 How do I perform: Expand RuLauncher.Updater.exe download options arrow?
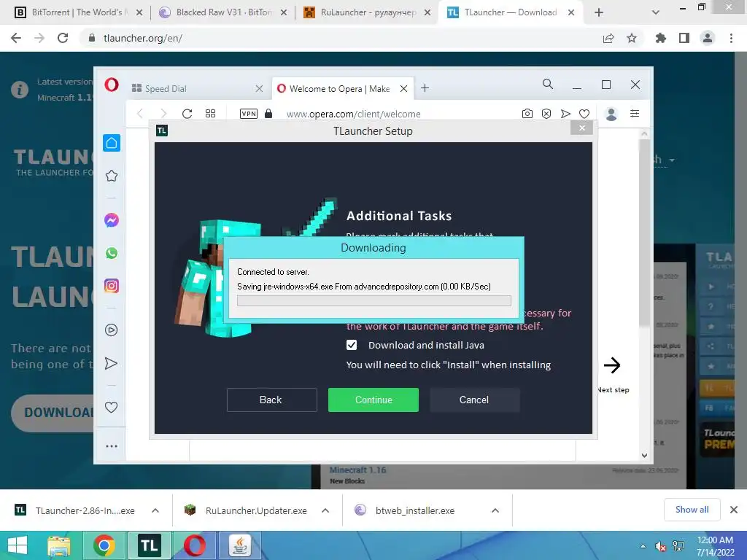click(325, 510)
